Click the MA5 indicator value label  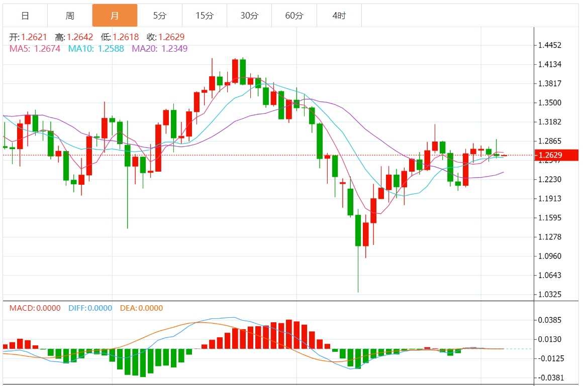pyautogui.click(x=35, y=49)
